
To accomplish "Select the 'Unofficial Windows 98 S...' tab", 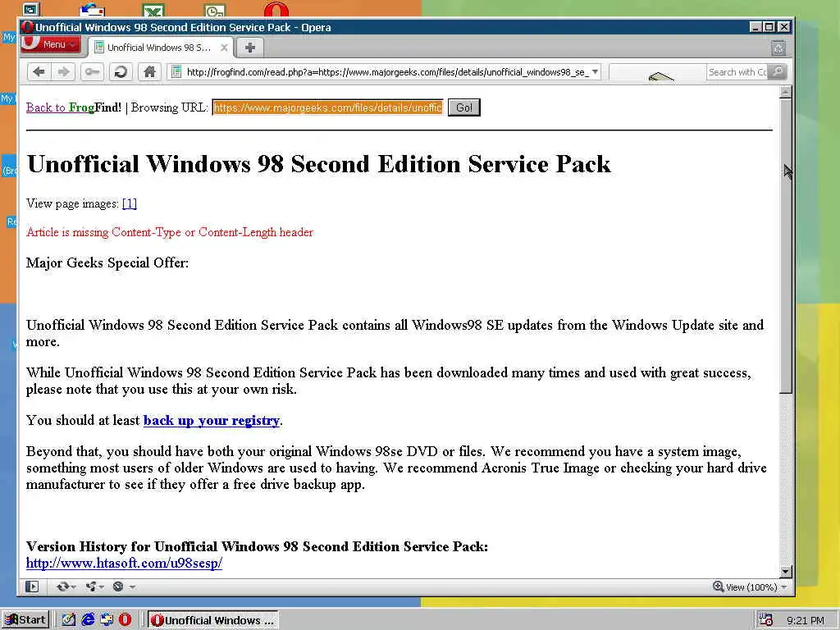I will pos(159,48).
